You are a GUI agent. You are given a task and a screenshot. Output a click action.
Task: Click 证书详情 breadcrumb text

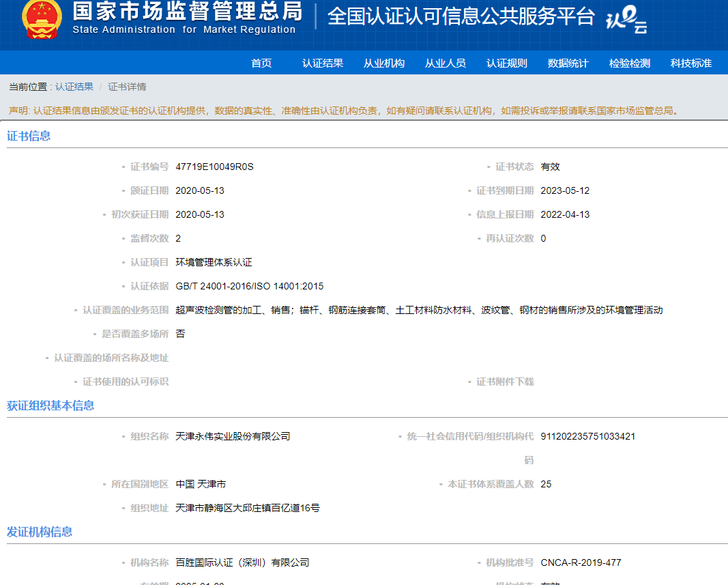[127, 87]
